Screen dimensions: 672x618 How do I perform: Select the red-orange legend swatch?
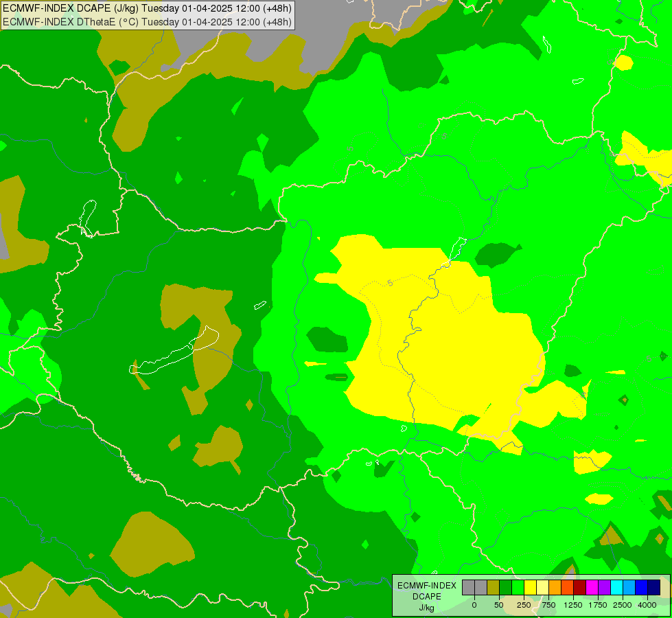tap(568, 588)
